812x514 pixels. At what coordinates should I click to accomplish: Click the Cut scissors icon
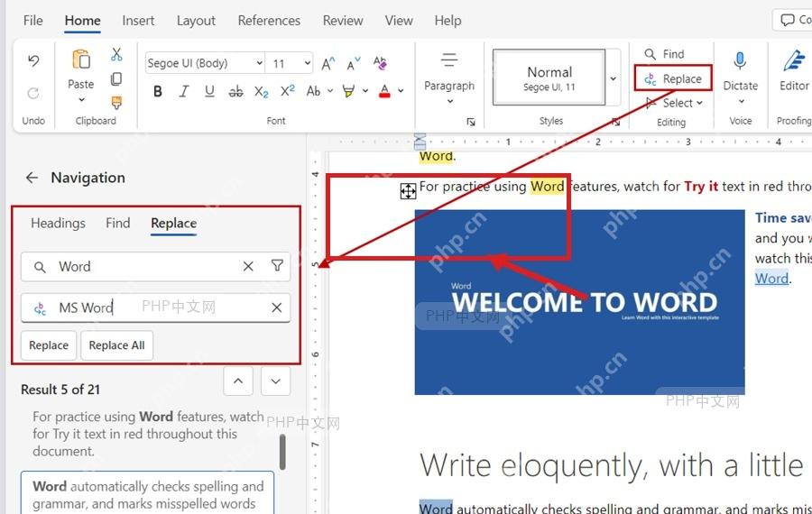coord(116,54)
